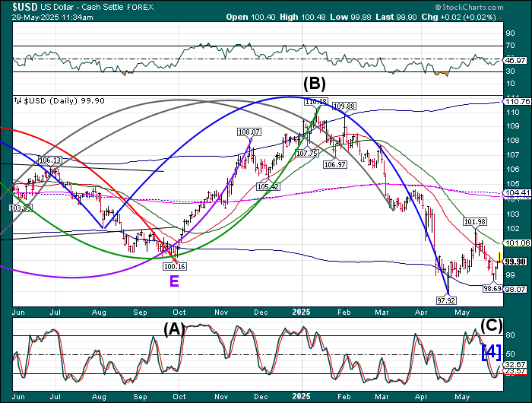The image size is (532, 403).
Task: Click the candlestick icon beside $USD (Daily)
Action: pos(18,100)
